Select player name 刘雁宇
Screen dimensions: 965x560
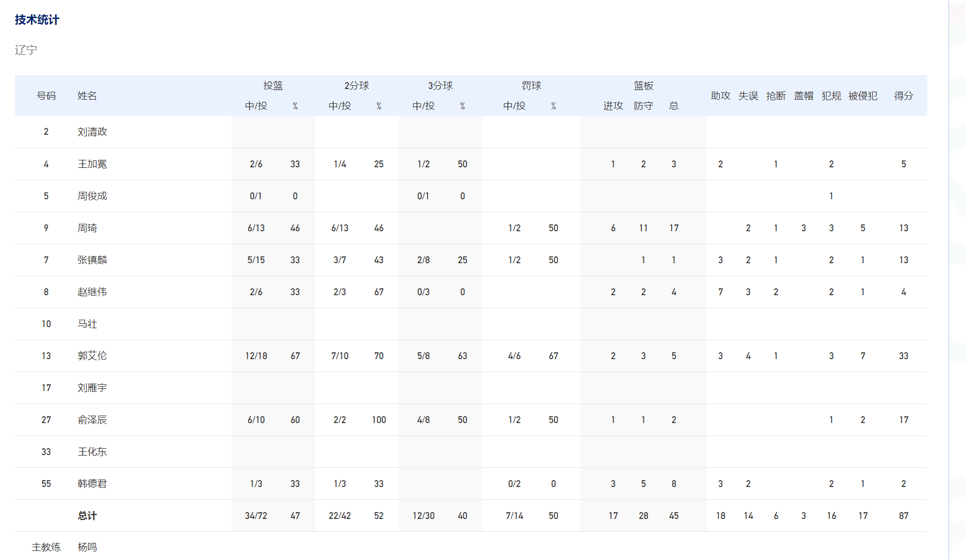92,388
